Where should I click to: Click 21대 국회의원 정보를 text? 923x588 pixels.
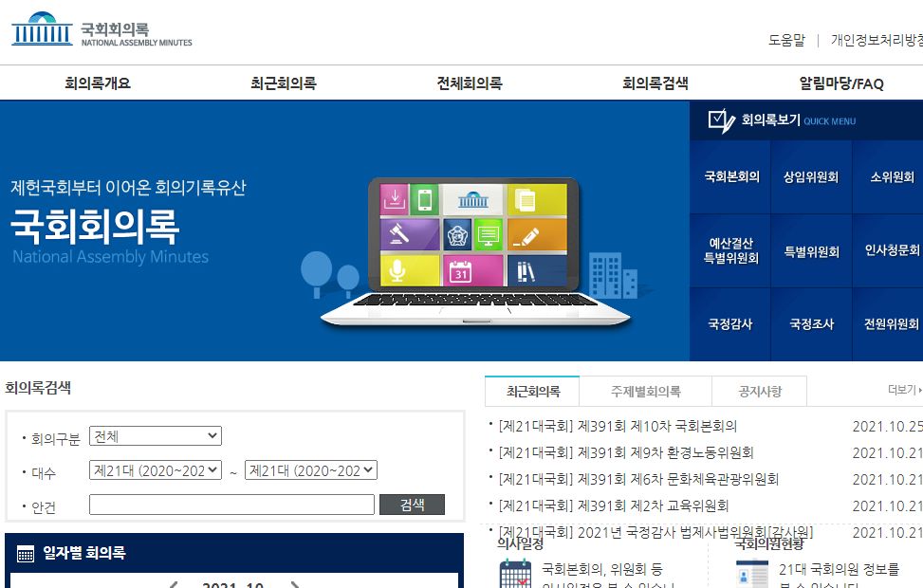(x=839, y=569)
